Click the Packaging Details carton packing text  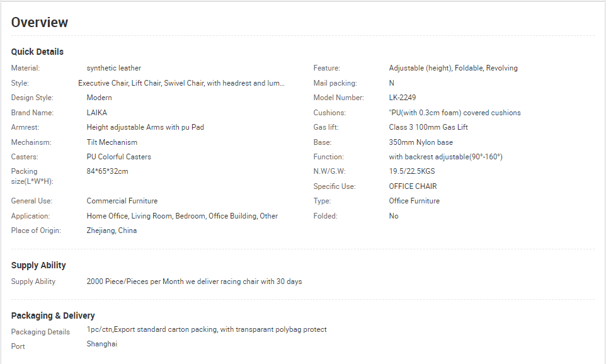click(x=207, y=329)
